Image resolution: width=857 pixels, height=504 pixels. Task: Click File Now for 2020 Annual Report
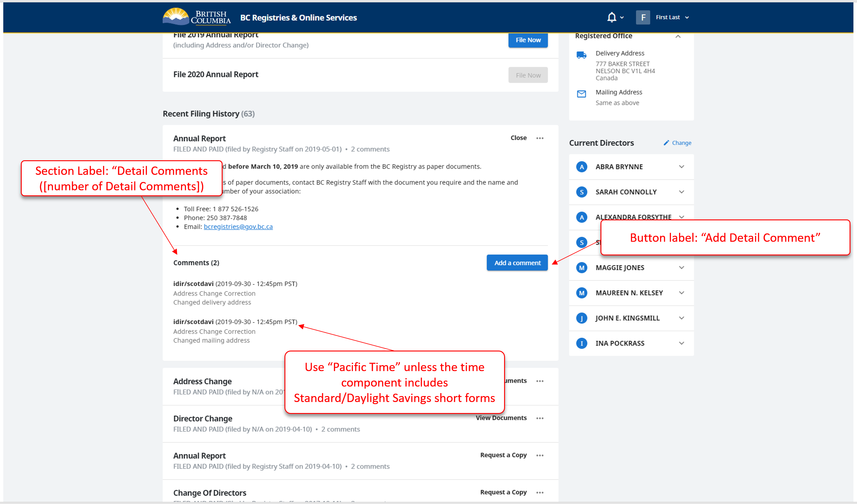528,75
